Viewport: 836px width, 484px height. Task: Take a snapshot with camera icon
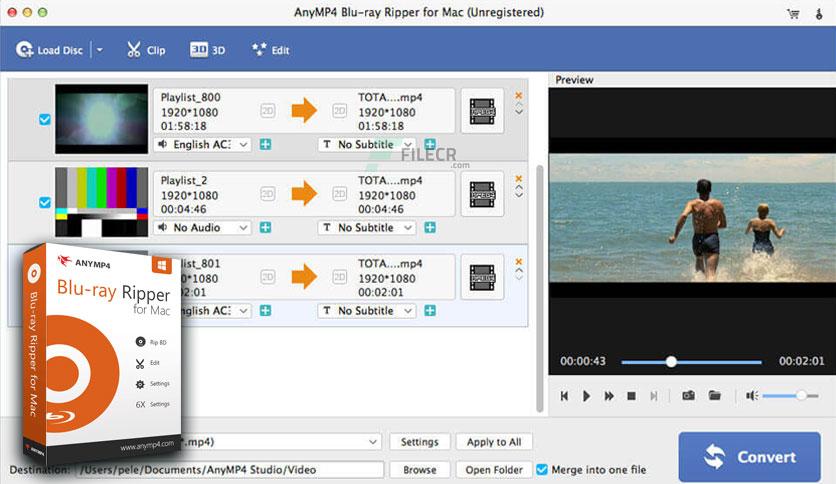point(688,396)
